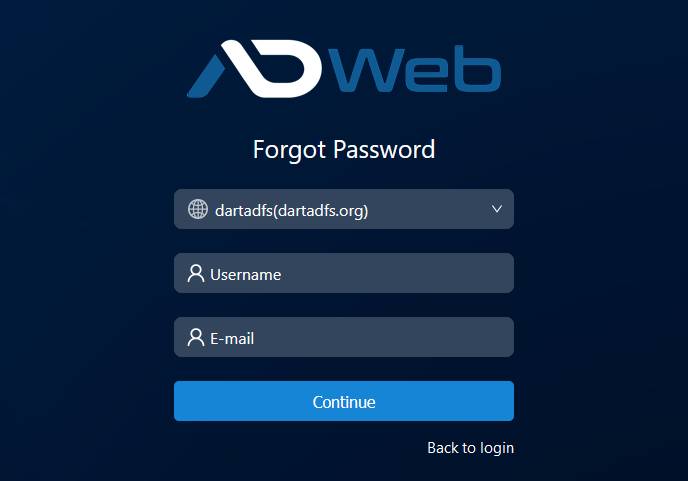Click the Continue button

click(x=344, y=401)
